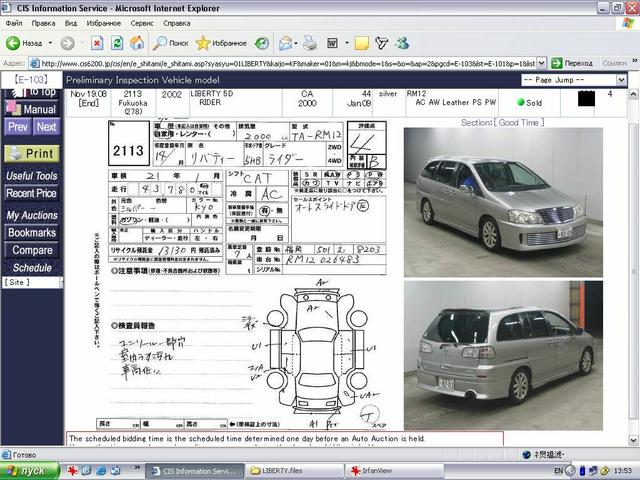Click the 13:53 tray clock
The width and height of the screenshot is (640, 480).
(622, 471)
